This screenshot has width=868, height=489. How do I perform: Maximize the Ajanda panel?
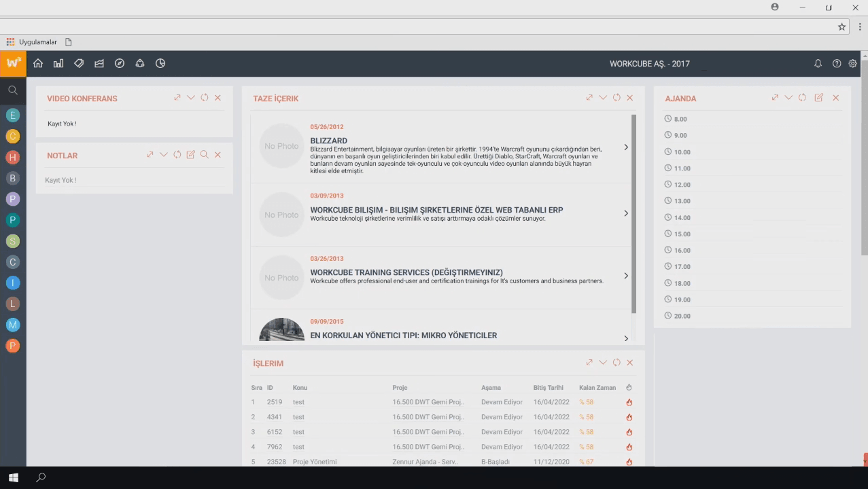pyautogui.click(x=775, y=98)
